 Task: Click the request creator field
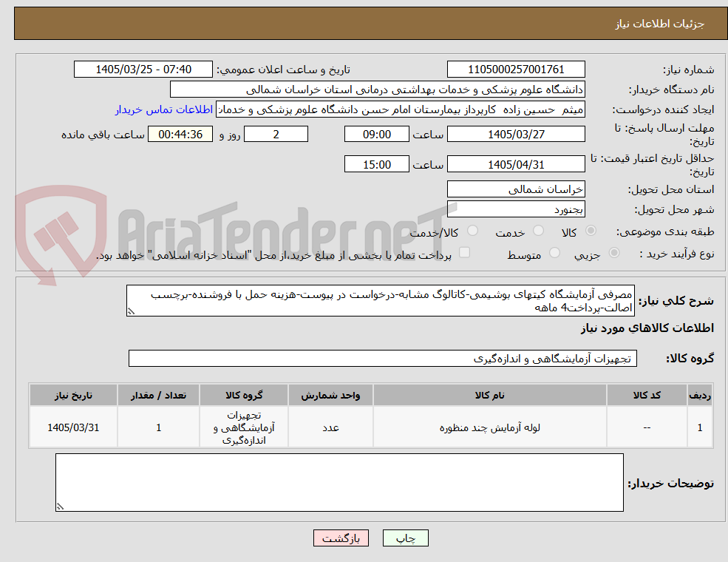click(x=400, y=109)
